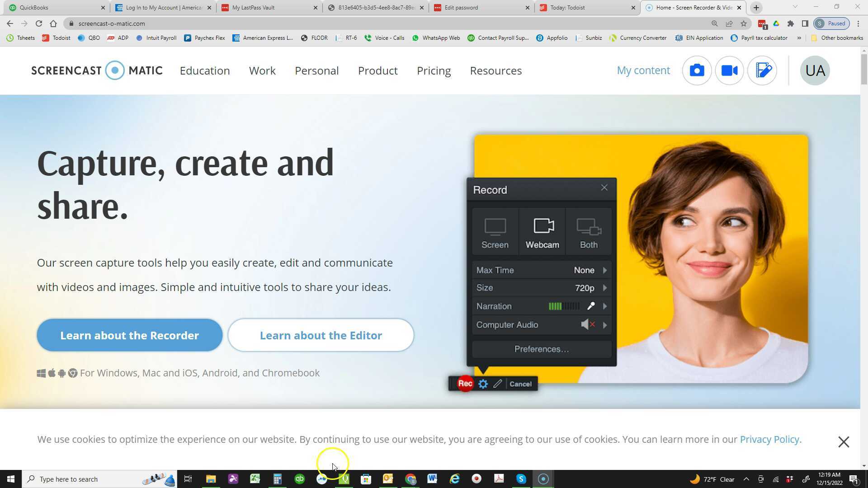Open the screenshot capture camera icon
The width and height of the screenshot is (868, 488).
click(x=697, y=70)
